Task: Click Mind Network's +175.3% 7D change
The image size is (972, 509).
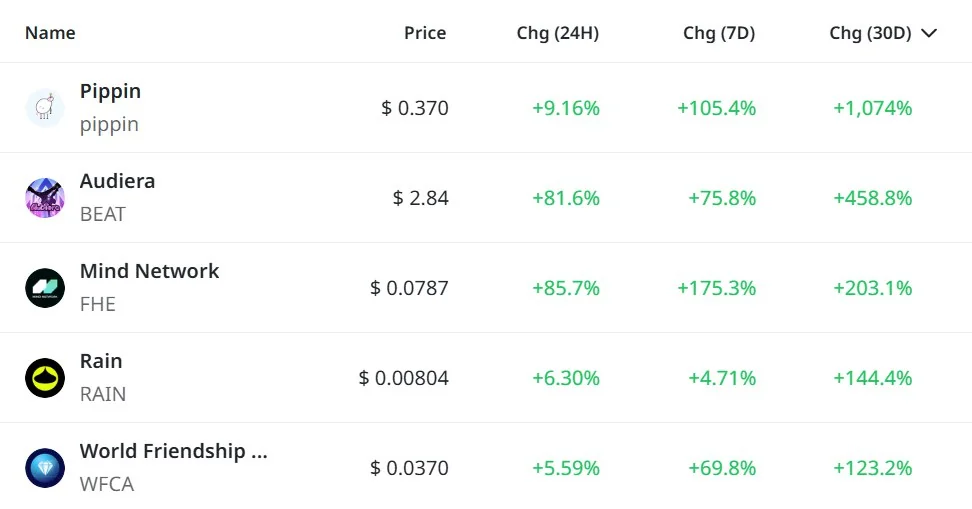Action: (x=716, y=288)
